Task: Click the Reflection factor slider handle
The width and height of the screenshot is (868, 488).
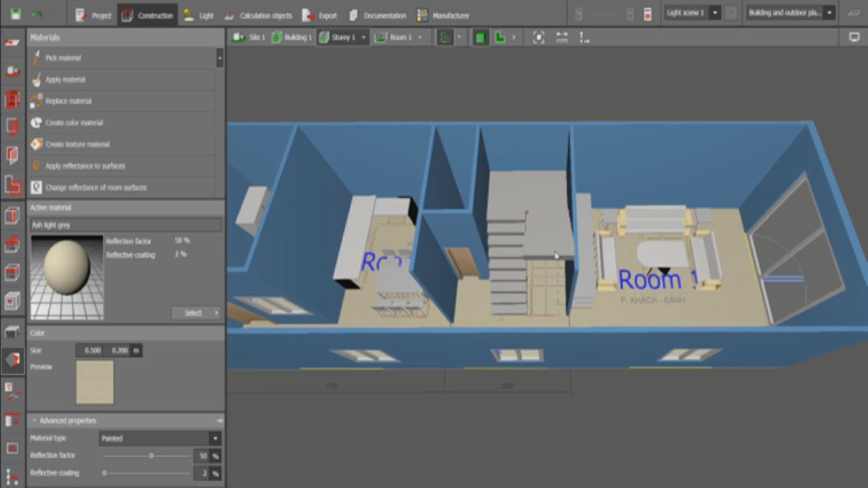Action: [151, 456]
